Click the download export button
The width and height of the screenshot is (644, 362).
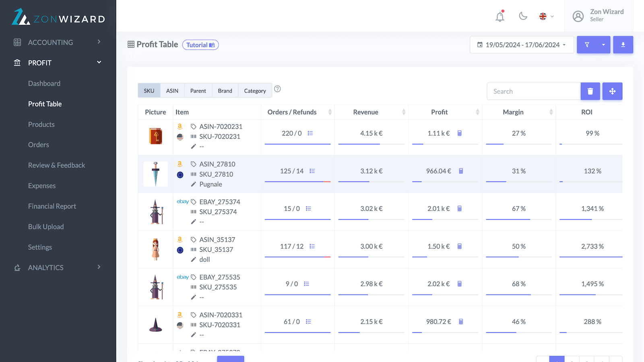(x=623, y=45)
